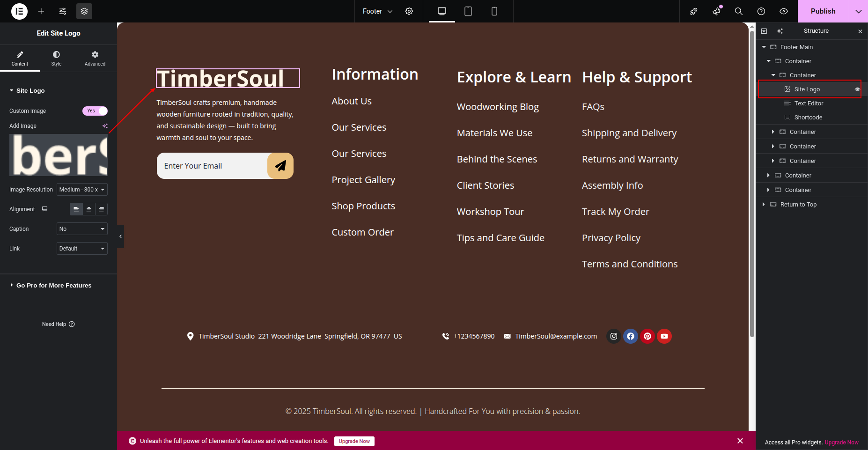Switch to the Advanced tab
868x450 pixels.
pyautogui.click(x=95, y=59)
